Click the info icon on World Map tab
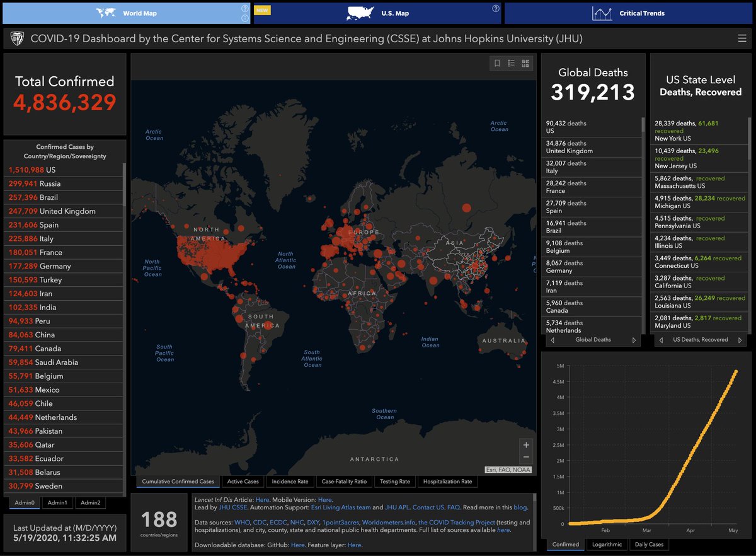The width and height of the screenshot is (756, 556). click(x=244, y=18)
